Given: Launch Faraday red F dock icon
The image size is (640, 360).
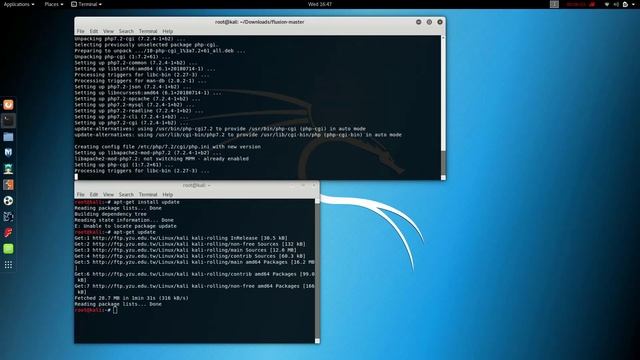Looking at the screenshot, I should click(x=8, y=233).
